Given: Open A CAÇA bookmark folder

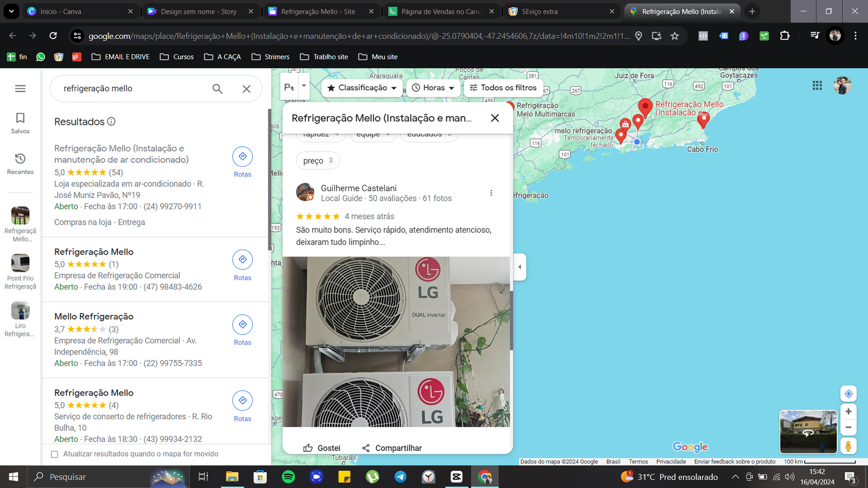Looking at the screenshot, I should 223,57.
